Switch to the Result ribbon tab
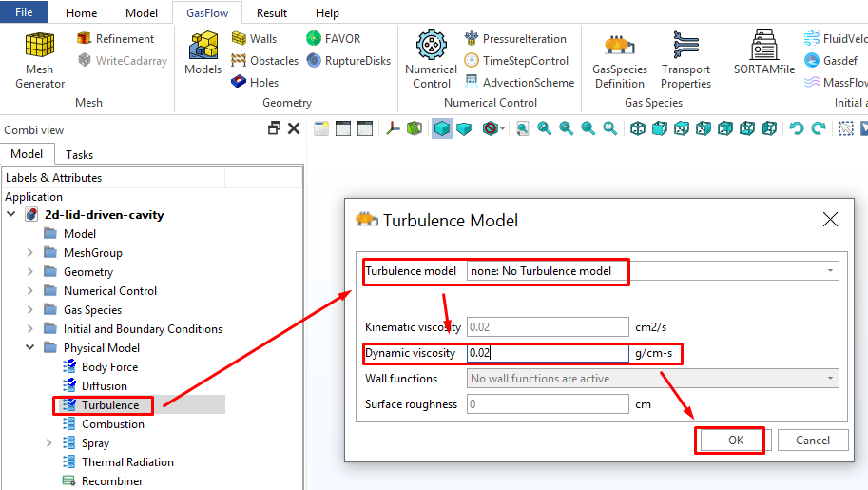868x490 pixels. point(272,13)
